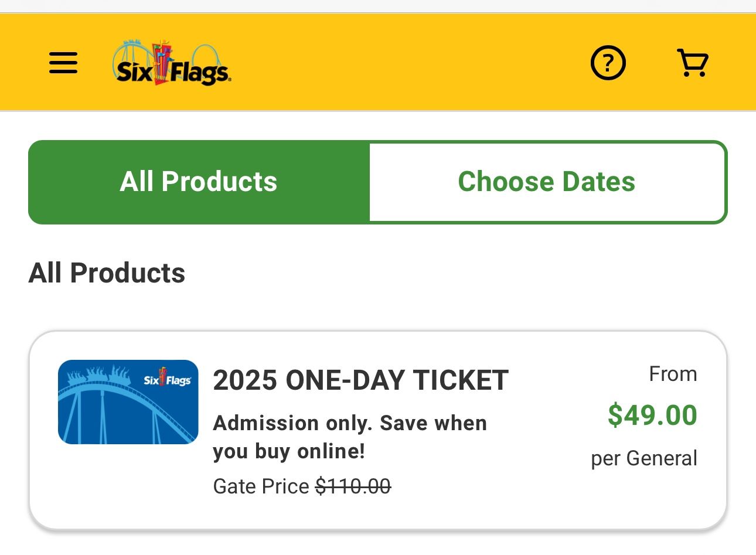Open the hamburger navigation menu
Viewport: 756px width, 555px height.
(63, 63)
